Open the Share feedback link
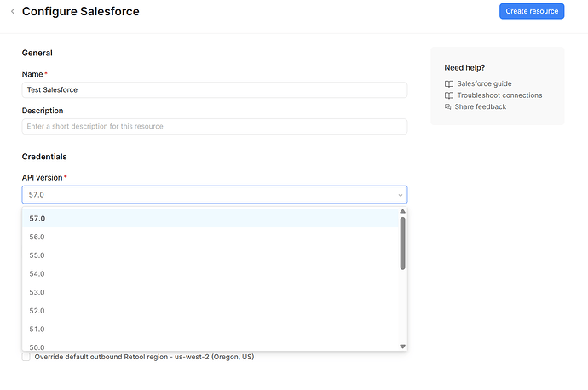 click(481, 106)
